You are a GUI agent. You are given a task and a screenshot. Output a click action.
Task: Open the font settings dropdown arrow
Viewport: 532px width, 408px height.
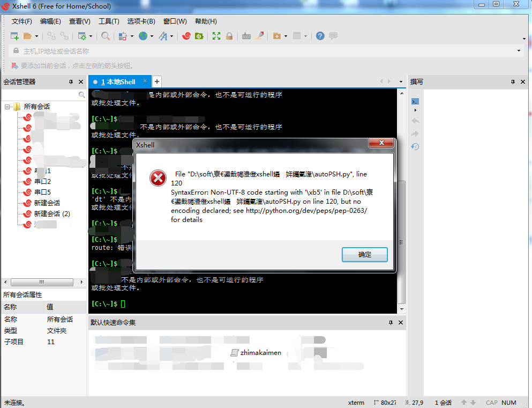[x=173, y=36]
